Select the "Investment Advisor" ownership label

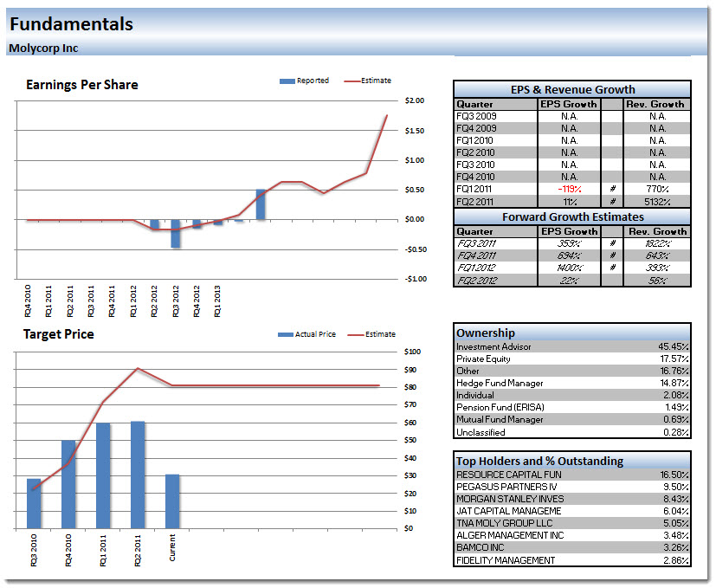493,346
